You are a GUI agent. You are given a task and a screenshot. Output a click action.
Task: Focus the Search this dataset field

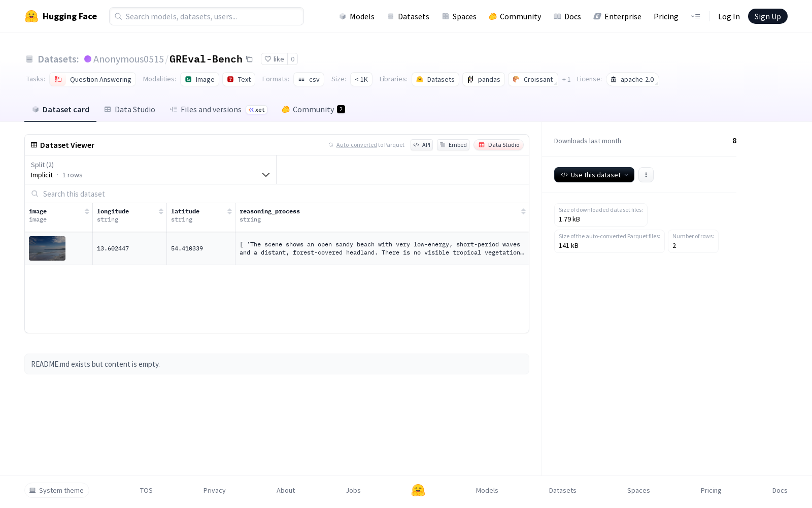pos(277,194)
